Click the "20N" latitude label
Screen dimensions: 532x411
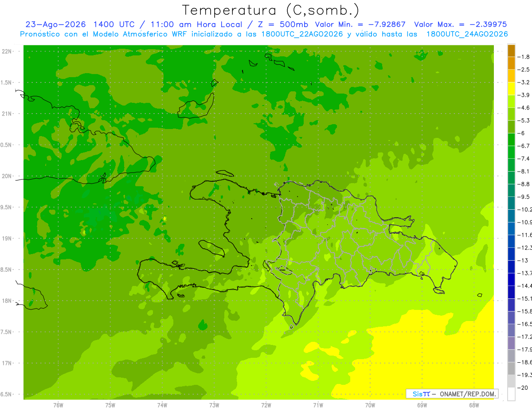[x=7, y=176]
